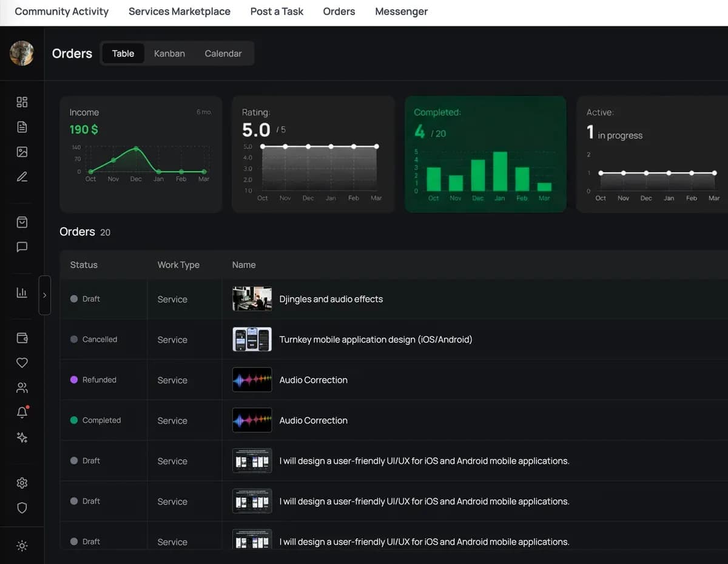
Task: Switch to the Kanban view tab
Action: coord(169,53)
